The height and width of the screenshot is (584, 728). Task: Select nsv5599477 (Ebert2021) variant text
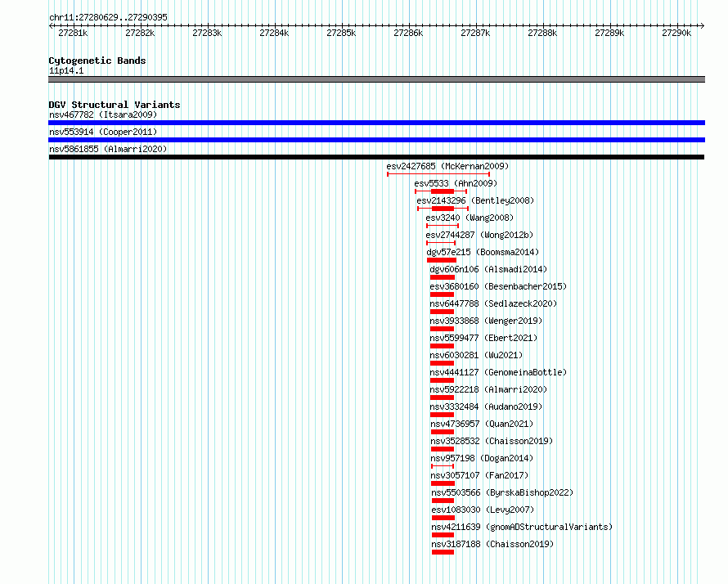[483, 338]
